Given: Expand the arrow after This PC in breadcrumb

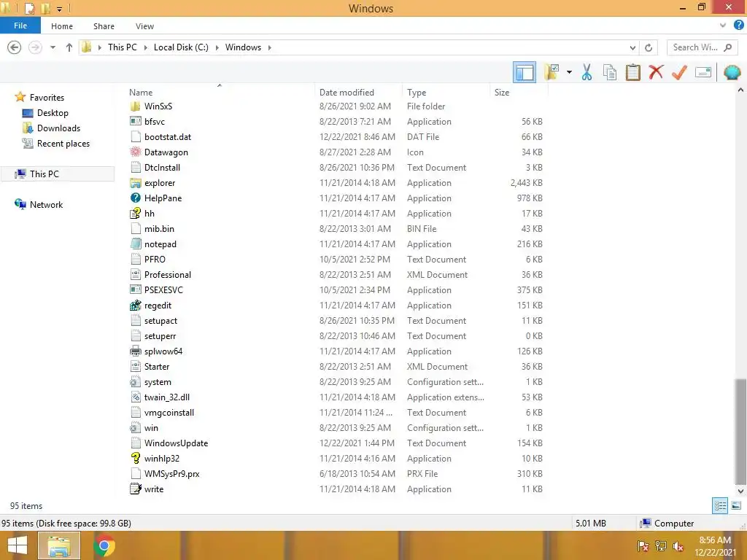Looking at the screenshot, I should pos(145,47).
